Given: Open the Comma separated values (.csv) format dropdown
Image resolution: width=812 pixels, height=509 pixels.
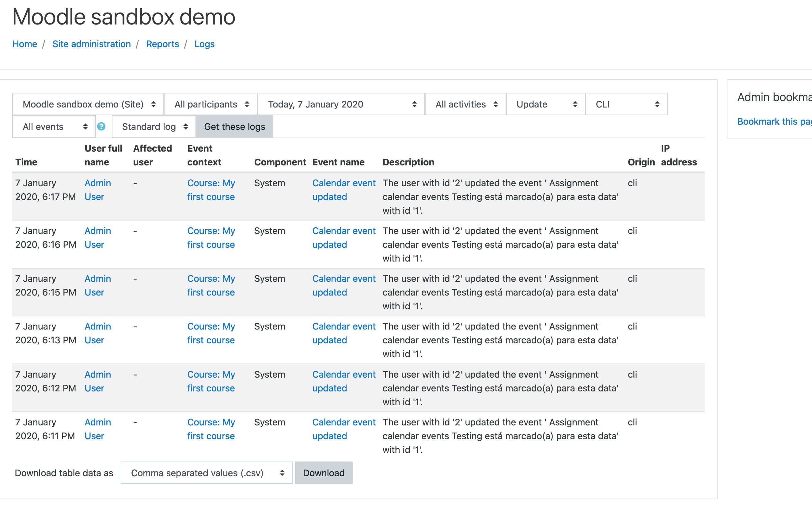Looking at the screenshot, I should [x=207, y=473].
